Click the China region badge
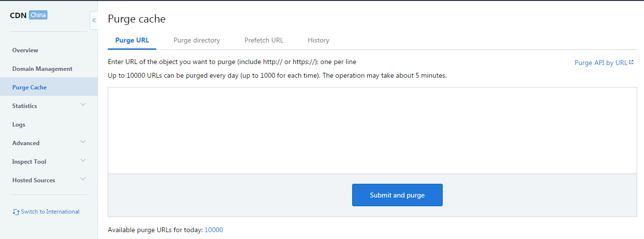The width and height of the screenshot is (644, 239). (x=38, y=15)
